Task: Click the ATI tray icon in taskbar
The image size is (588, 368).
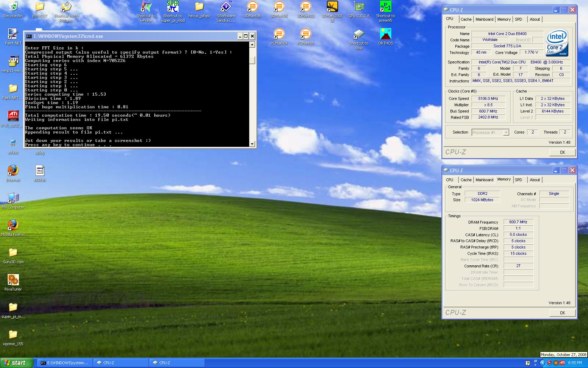Action: pyautogui.click(x=562, y=363)
